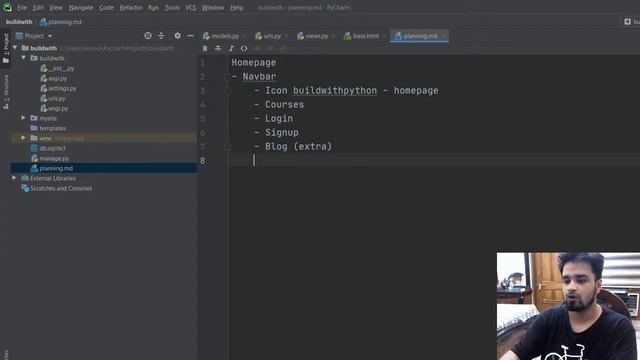Click the word Homepage on line 1
This screenshot has height=360, width=640.
click(254, 62)
